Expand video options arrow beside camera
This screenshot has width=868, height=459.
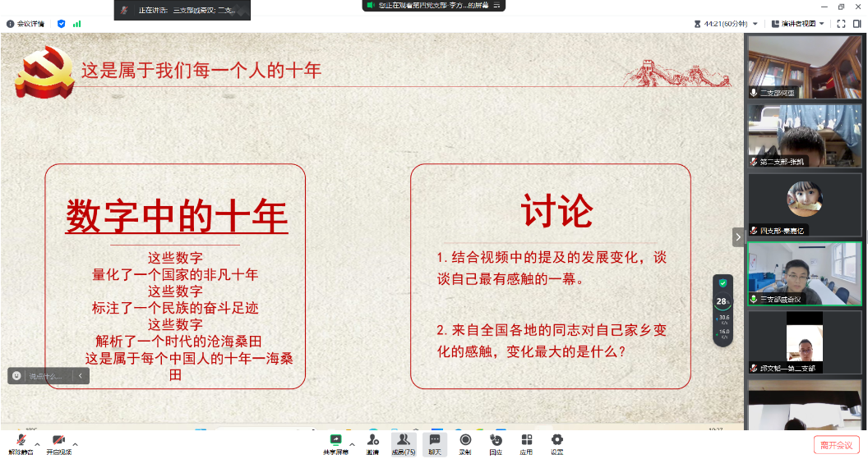(x=75, y=443)
